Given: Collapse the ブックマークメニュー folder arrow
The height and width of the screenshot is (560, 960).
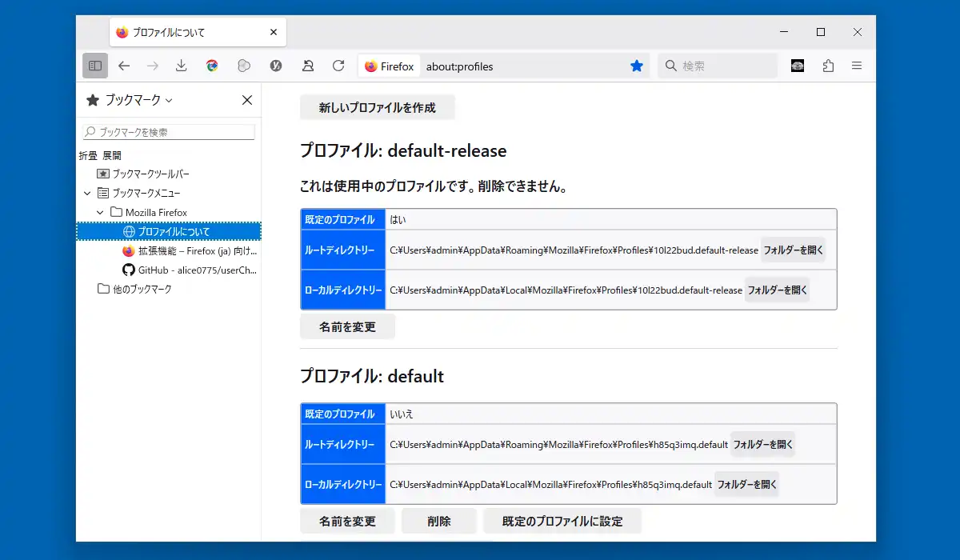Looking at the screenshot, I should coord(87,193).
